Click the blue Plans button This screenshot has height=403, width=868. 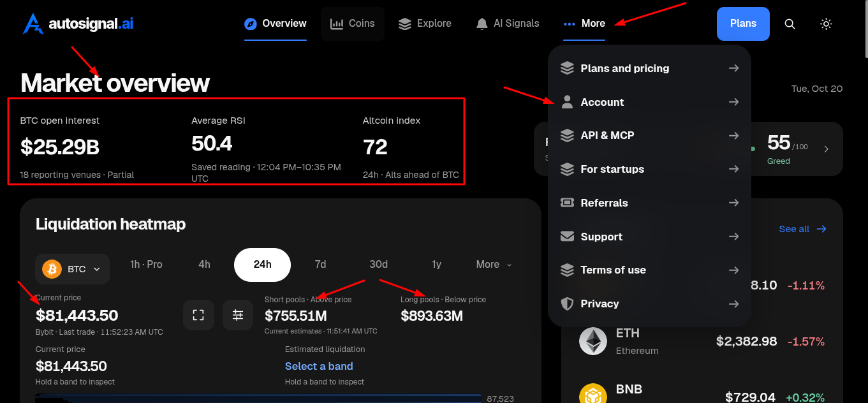pos(743,24)
